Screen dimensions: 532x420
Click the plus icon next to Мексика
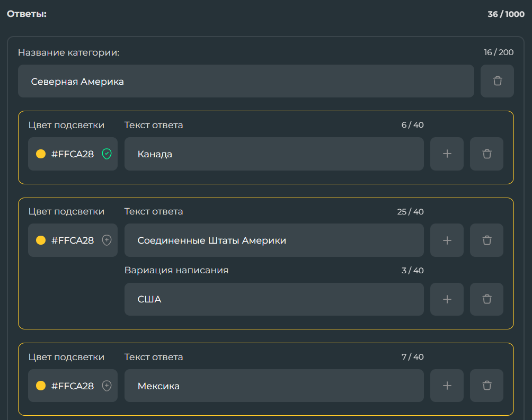click(x=447, y=386)
